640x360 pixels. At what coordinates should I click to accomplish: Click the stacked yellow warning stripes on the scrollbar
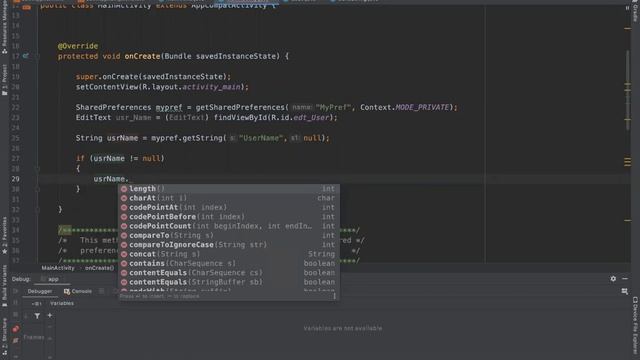coord(627,162)
